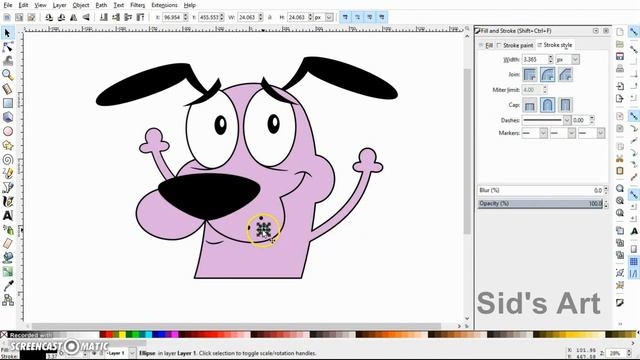Select the Zoom magnifier tool
The height and width of the screenshot is (360, 640).
click(7, 75)
